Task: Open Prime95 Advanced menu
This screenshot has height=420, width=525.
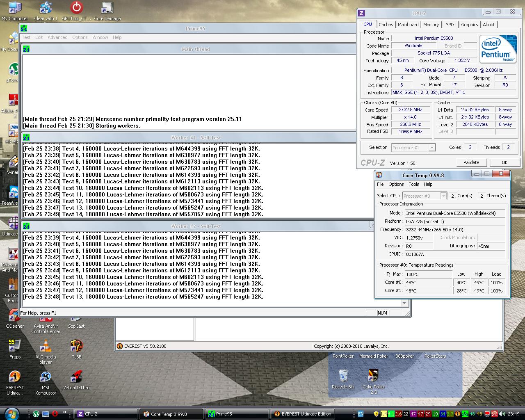Action: coord(57,37)
